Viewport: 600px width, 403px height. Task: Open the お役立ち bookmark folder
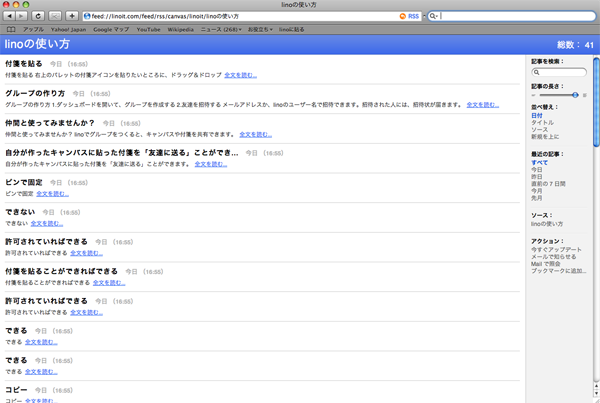click(x=260, y=29)
